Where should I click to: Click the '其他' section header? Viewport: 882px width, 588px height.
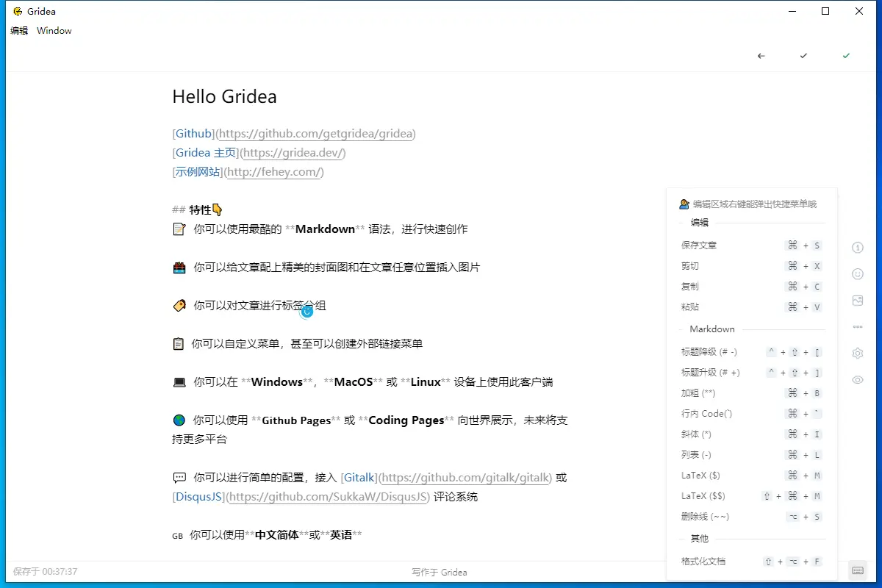pos(700,539)
